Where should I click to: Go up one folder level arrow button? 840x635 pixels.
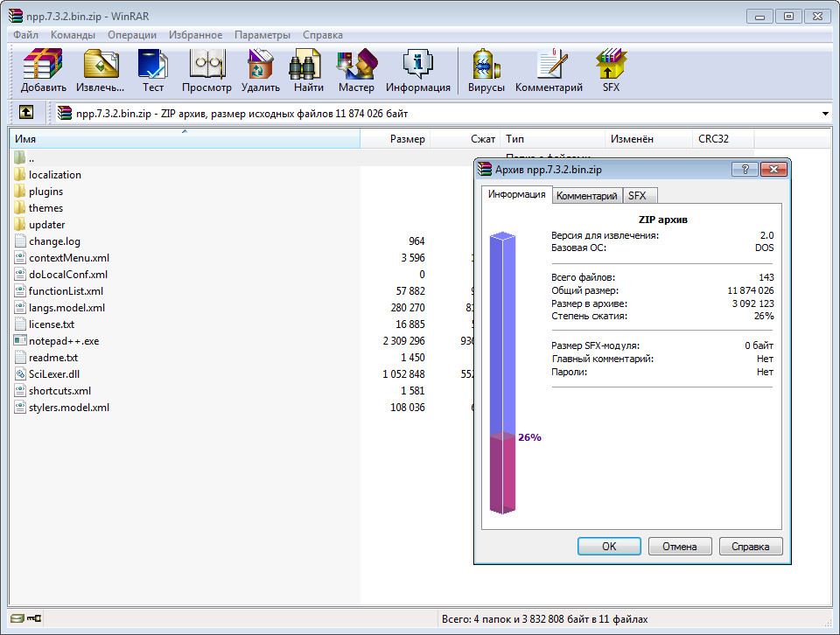26,113
